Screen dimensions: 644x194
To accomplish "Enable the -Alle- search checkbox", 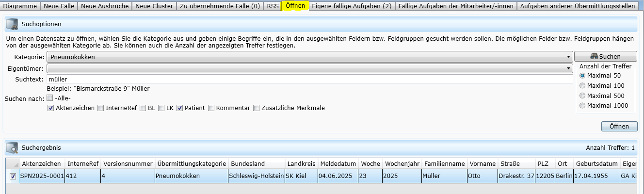I will [50, 98].
